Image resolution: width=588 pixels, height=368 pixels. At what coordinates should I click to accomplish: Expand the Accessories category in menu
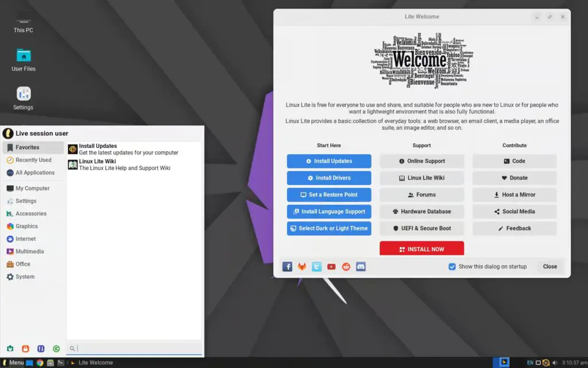tap(31, 214)
